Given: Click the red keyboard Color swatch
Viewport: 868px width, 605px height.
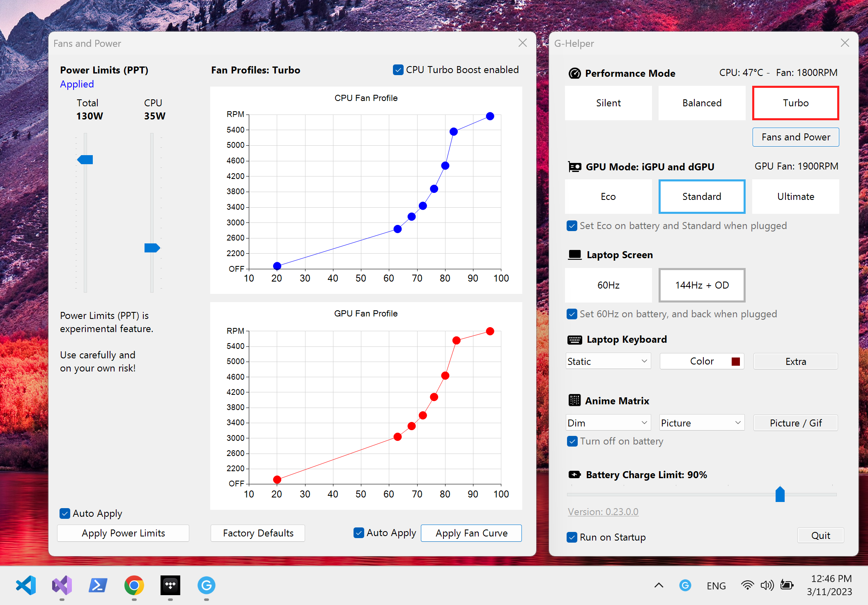Looking at the screenshot, I should point(735,361).
